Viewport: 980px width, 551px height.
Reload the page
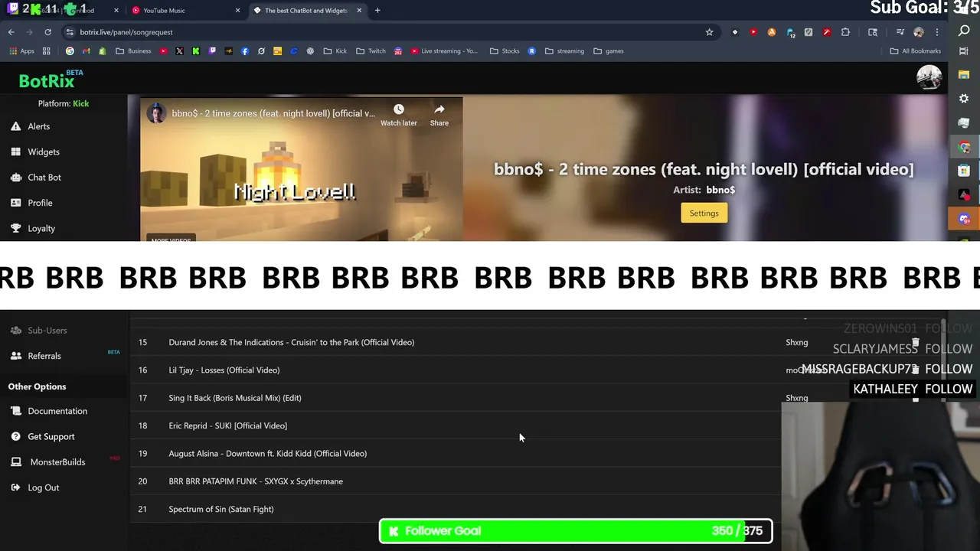pyautogui.click(x=47, y=32)
